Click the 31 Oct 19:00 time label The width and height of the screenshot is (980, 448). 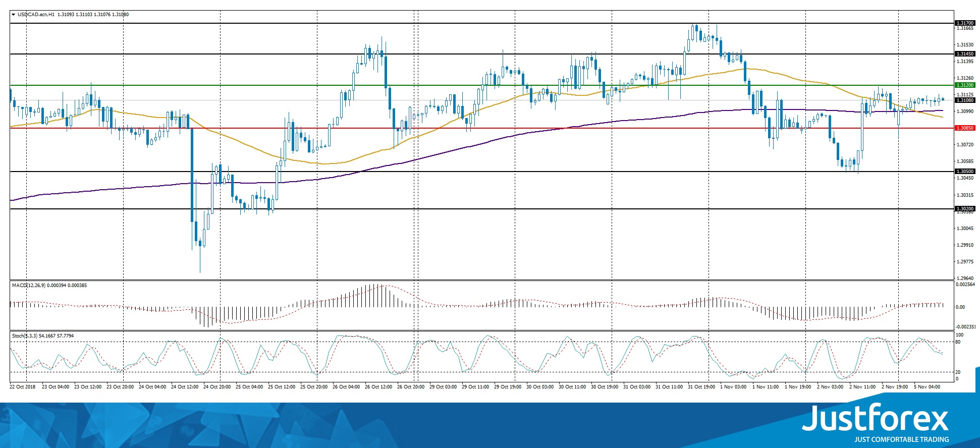(701, 387)
